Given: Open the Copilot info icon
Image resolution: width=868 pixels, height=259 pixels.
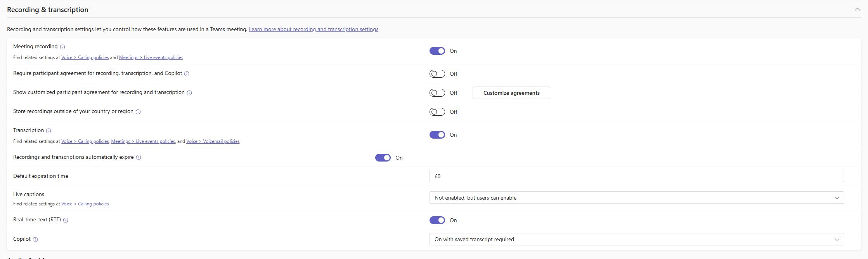Looking at the screenshot, I should tap(35, 240).
